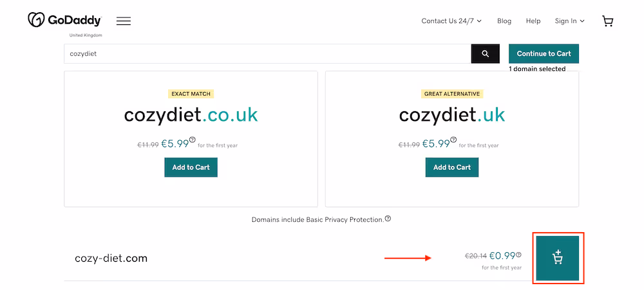Open the hamburger navigation menu

click(x=124, y=21)
